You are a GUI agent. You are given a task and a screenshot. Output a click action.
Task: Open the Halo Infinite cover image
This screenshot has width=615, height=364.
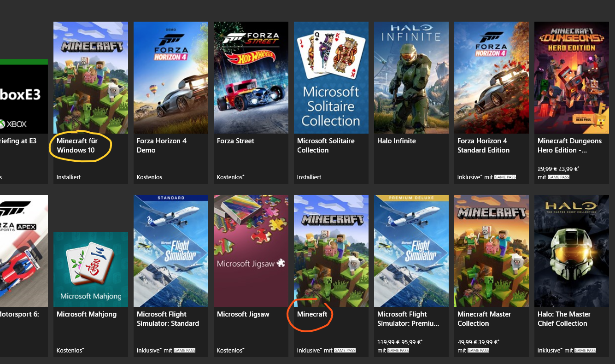click(x=411, y=77)
